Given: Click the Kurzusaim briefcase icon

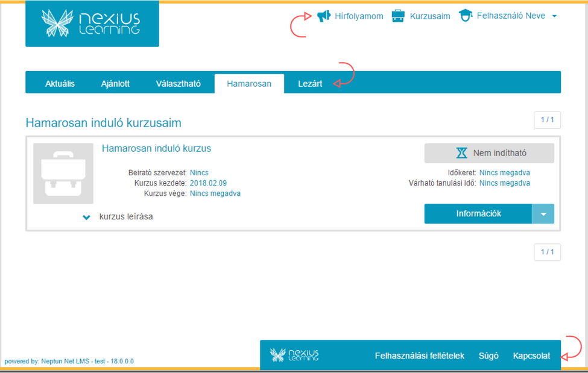Looking at the screenshot, I should pyautogui.click(x=398, y=15).
